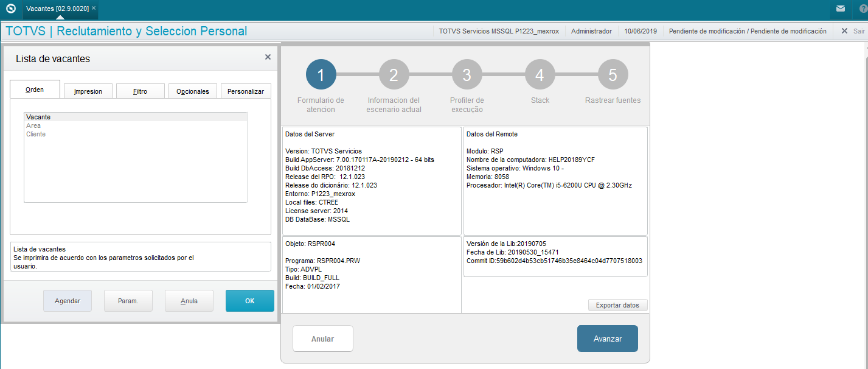Select Area in the order list
This screenshot has width=868, height=369.
(x=136, y=125)
